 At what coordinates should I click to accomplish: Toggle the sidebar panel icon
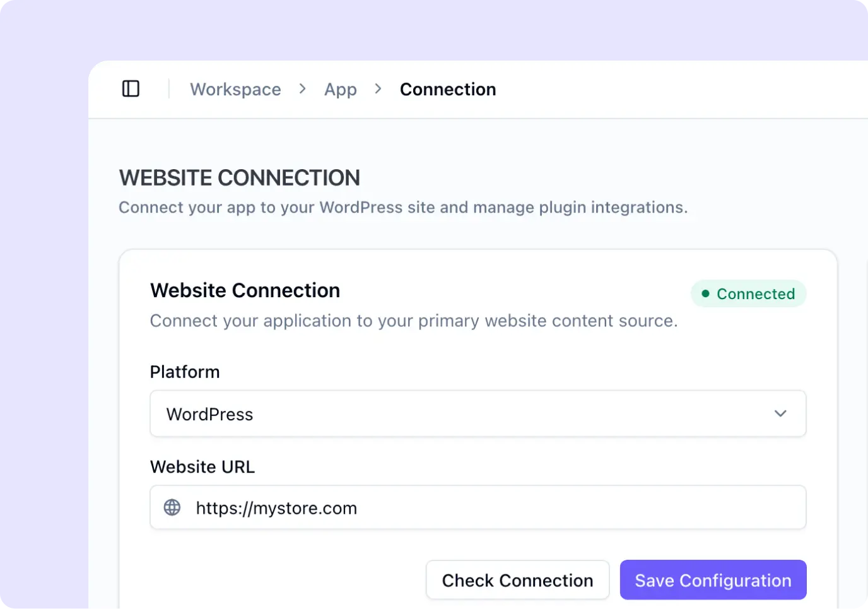[131, 88]
